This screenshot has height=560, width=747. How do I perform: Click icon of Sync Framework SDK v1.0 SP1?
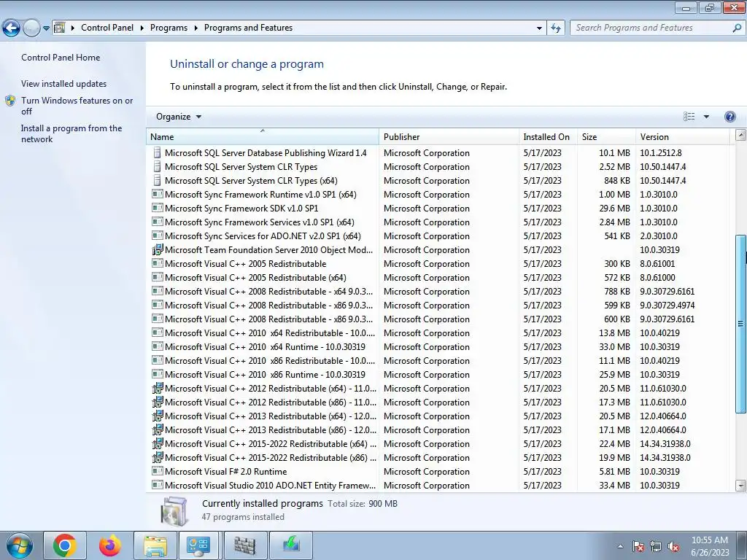pos(158,208)
